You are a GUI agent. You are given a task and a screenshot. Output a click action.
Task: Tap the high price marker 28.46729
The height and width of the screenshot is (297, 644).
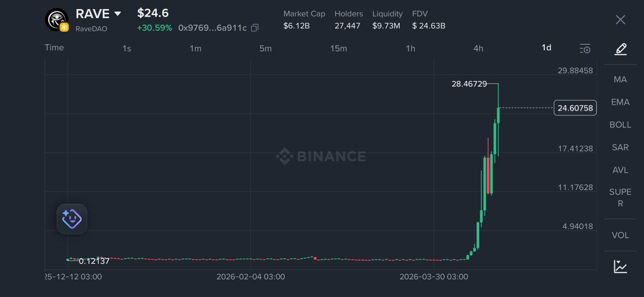tap(469, 84)
